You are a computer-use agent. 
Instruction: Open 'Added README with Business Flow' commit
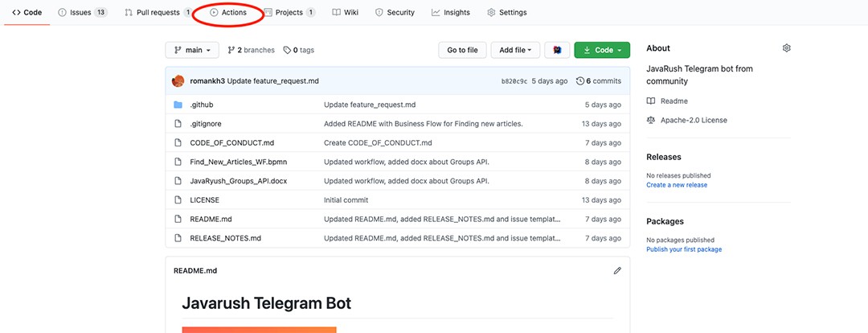click(424, 124)
